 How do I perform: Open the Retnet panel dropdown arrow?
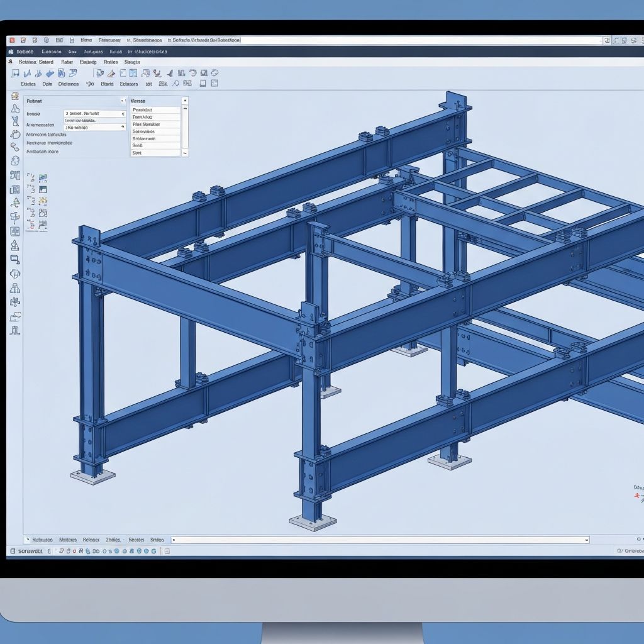[x=122, y=101]
